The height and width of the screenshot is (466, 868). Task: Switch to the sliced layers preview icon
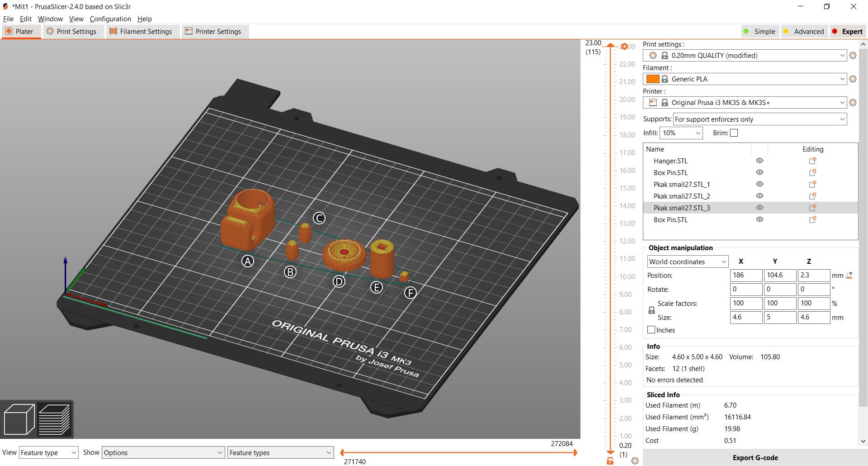pyautogui.click(x=54, y=419)
